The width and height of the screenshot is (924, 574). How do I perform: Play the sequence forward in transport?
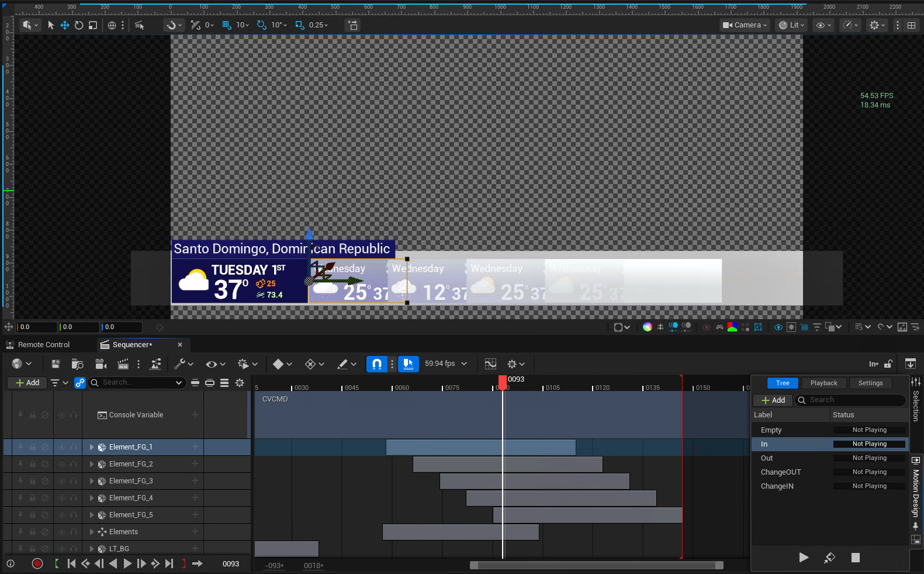(x=127, y=563)
